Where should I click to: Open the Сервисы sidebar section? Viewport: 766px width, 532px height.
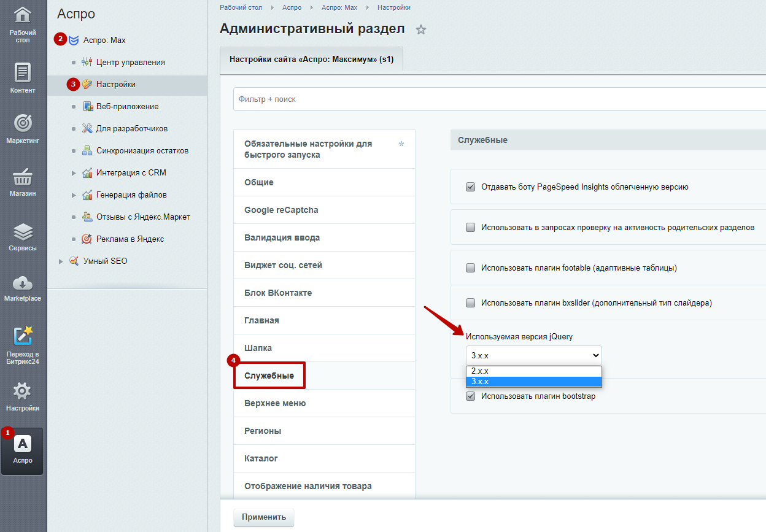tap(23, 237)
